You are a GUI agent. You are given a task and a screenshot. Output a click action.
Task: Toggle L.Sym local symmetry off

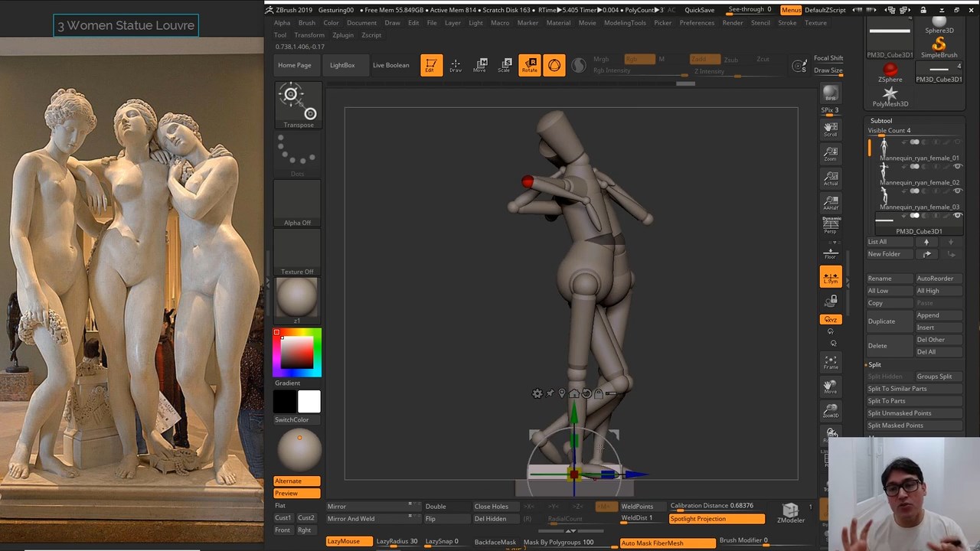pos(831,277)
